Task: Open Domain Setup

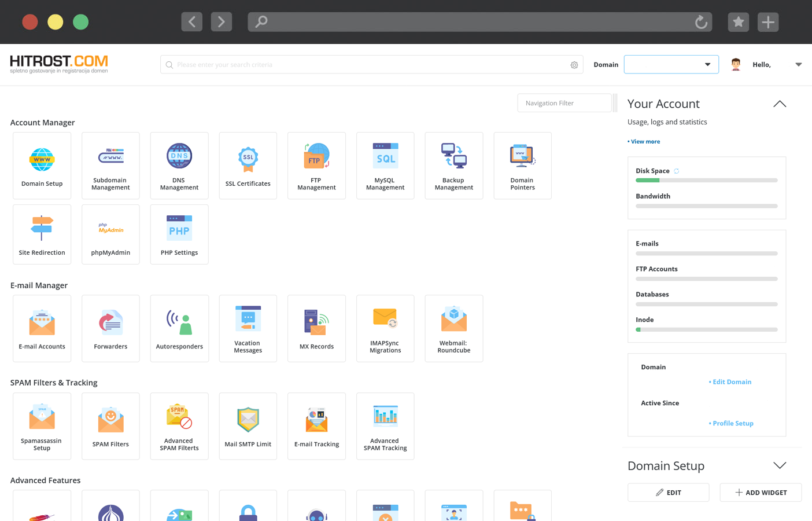Action: click(42, 166)
